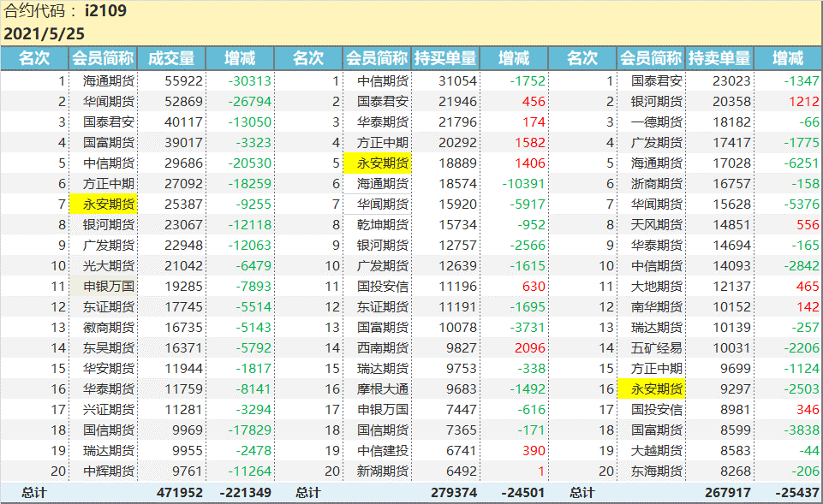823x504 pixels.
Task: Select the 会员简称 header beside 成交量
Action: 103,58
